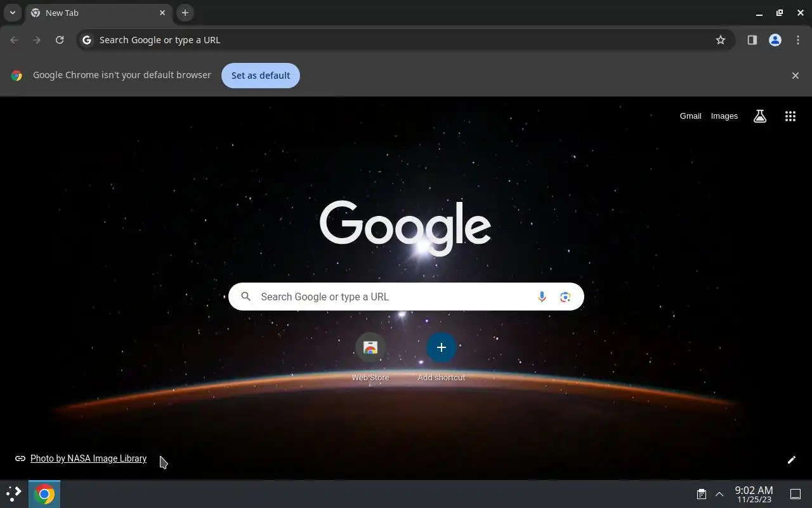Dismiss the default browser infobar
The image size is (812, 508).
[796, 76]
